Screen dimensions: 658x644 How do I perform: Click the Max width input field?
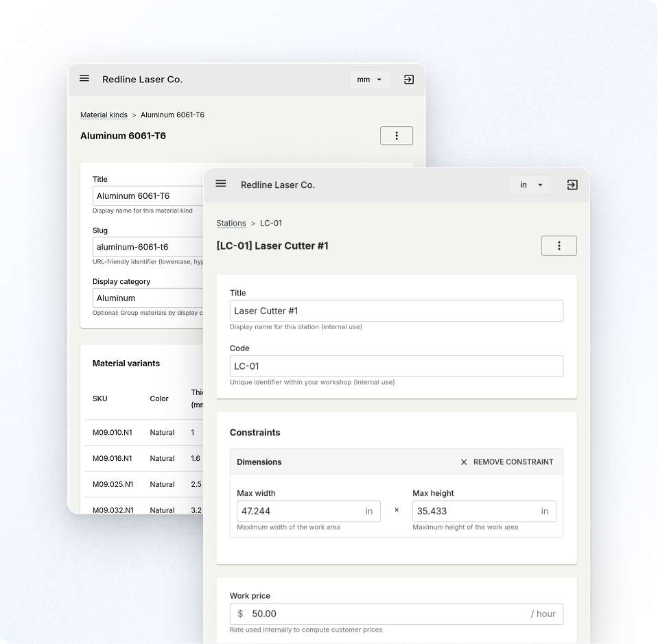[298, 512]
